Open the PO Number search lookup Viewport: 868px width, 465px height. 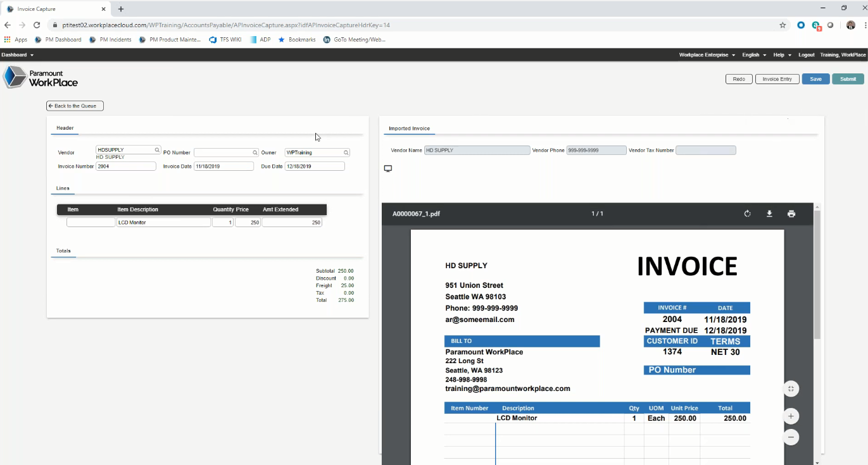tap(255, 152)
